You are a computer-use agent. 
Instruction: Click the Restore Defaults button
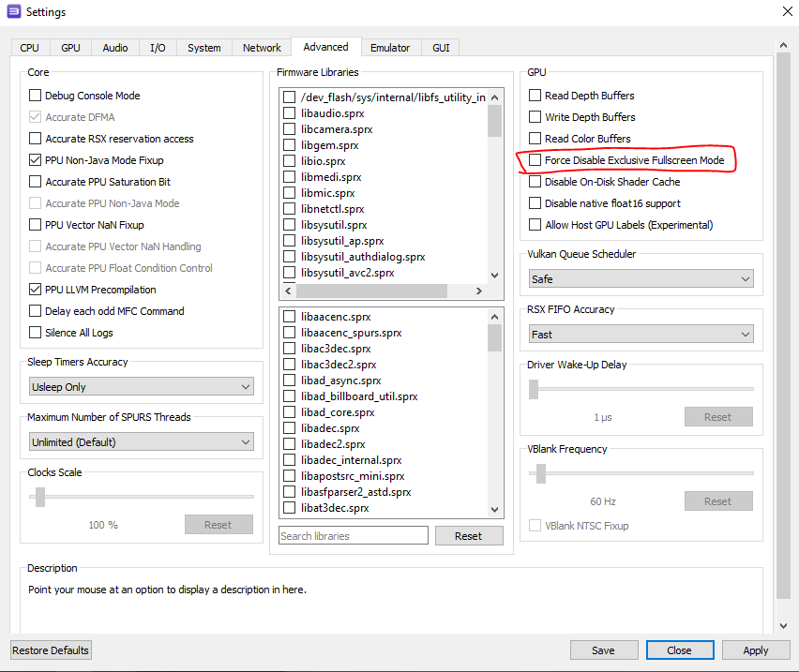tap(51, 650)
